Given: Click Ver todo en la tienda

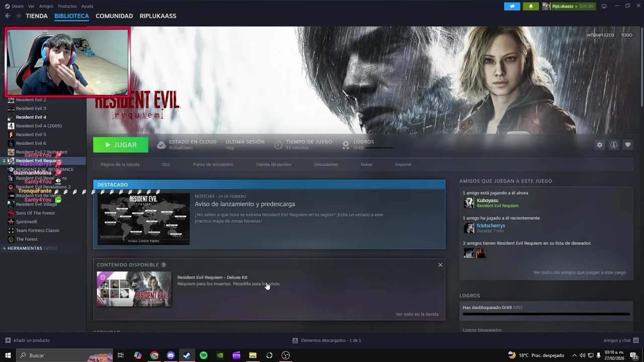Looking at the screenshot, I should [417, 314].
